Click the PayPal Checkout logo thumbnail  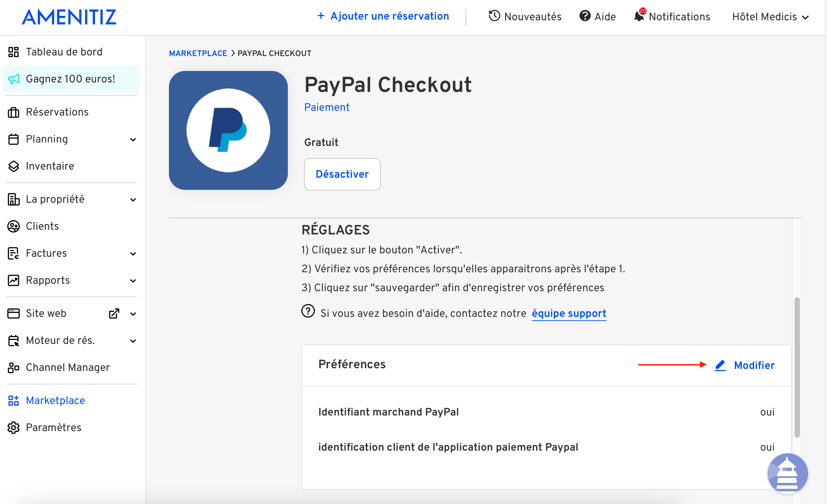tap(228, 130)
